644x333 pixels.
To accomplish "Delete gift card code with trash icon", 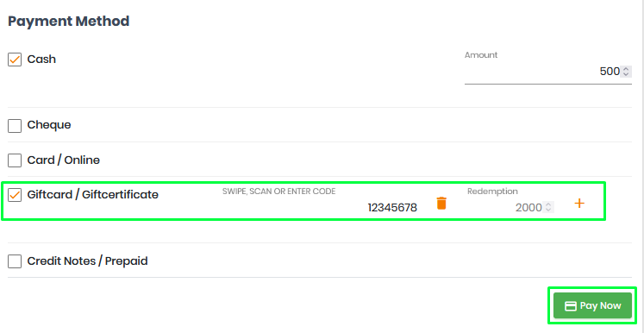I will point(441,203).
